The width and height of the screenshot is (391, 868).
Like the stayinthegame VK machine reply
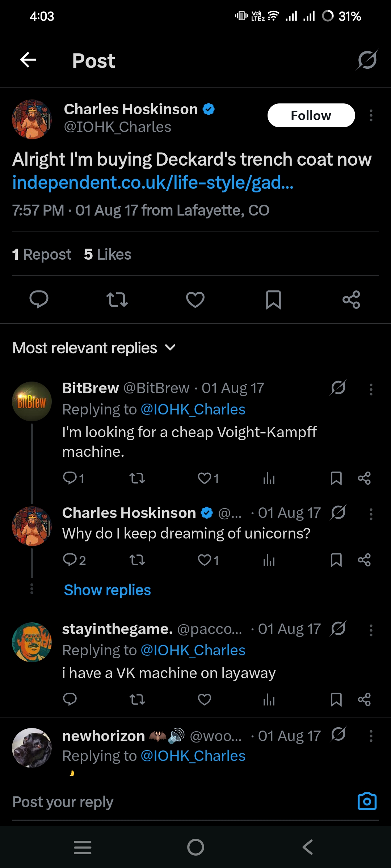pyautogui.click(x=205, y=699)
